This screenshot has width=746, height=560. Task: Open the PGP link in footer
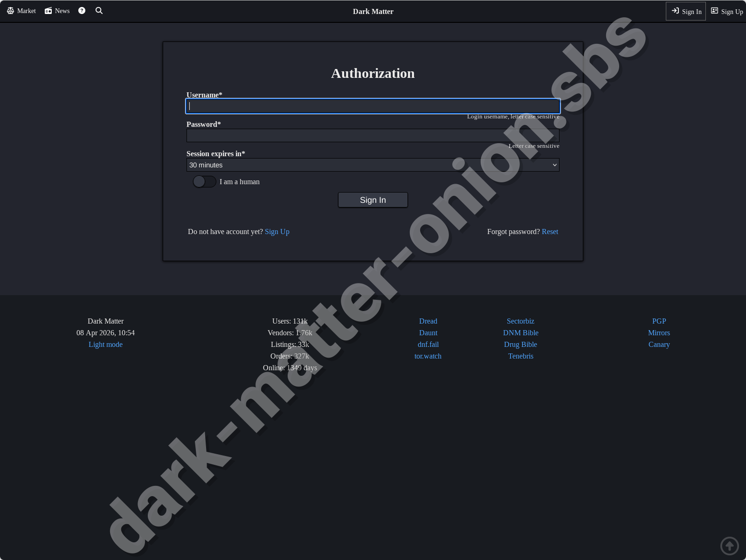(x=659, y=321)
